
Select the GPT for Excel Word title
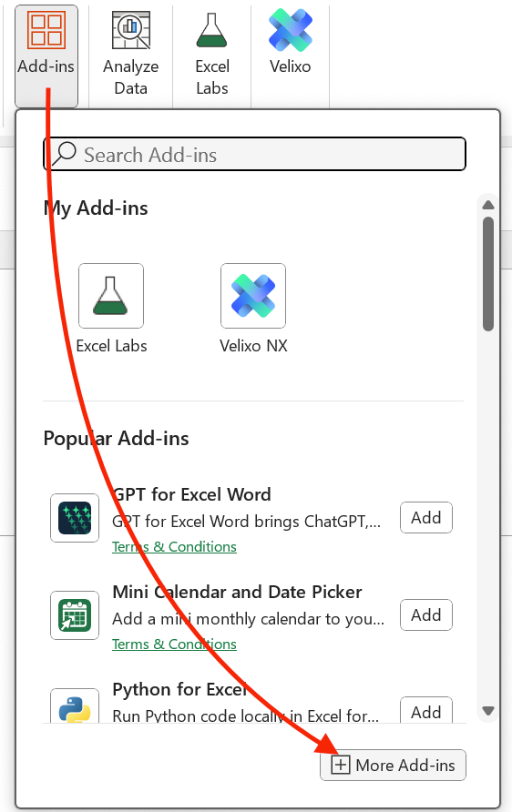tap(191, 494)
